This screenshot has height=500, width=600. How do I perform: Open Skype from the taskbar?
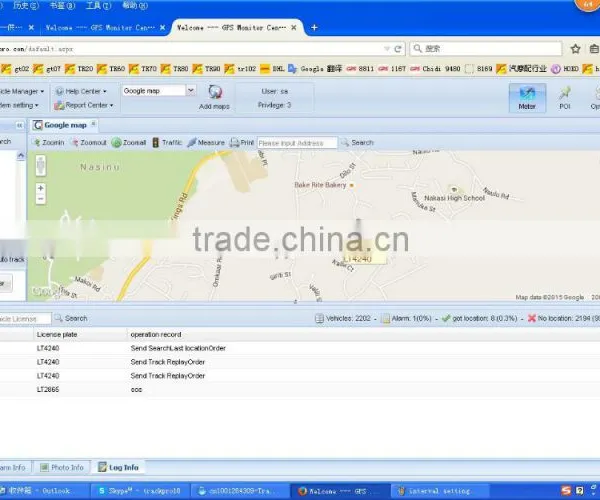tap(140, 491)
